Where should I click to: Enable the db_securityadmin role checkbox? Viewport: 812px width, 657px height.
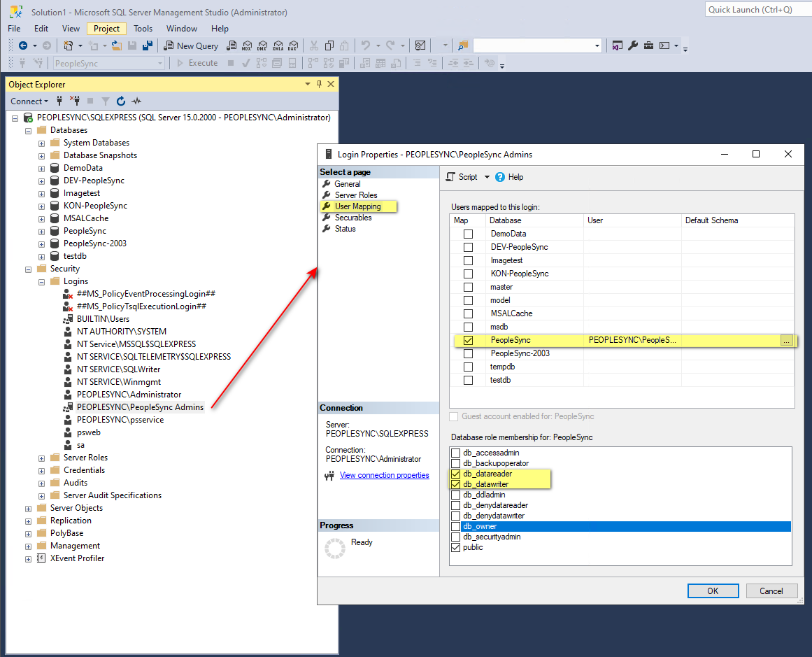(456, 537)
